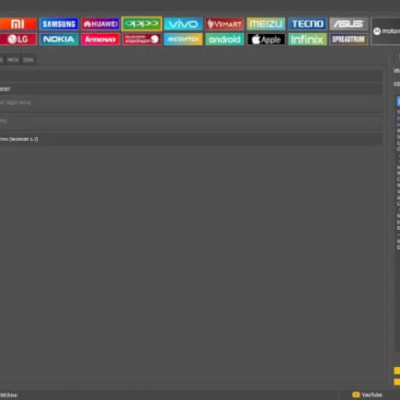Select the Nokia brand logo
The height and width of the screenshot is (400, 400).
click(x=59, y=39)
